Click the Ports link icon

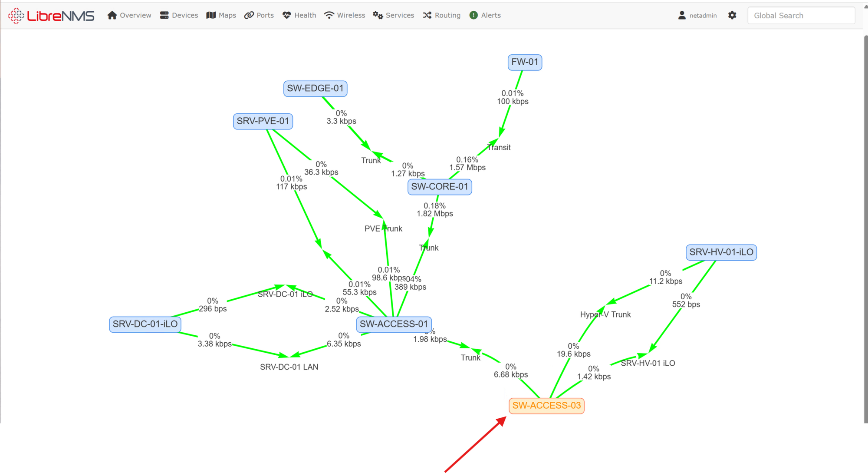tap(249, 15)
